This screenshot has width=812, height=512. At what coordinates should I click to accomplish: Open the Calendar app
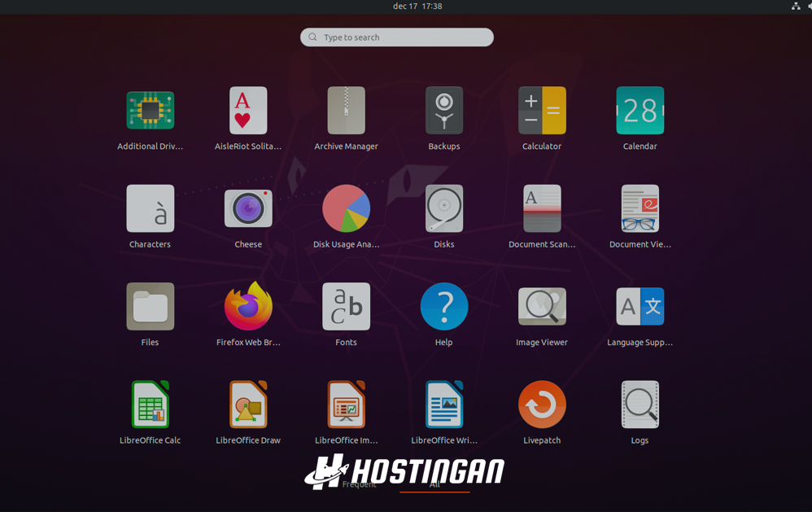(640, 111)
